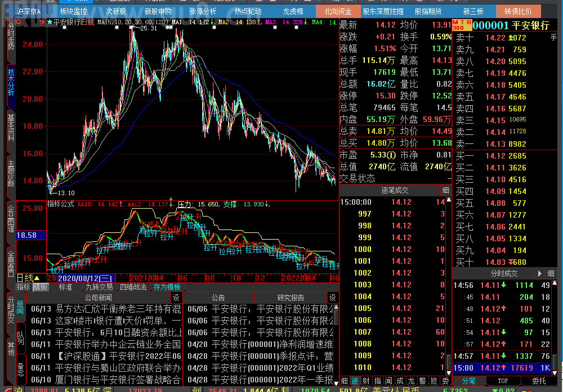Viewport: 563px width, 392px height.
Task: Click the 细 button in 逐笔成交 header
Action: point(445,191)
